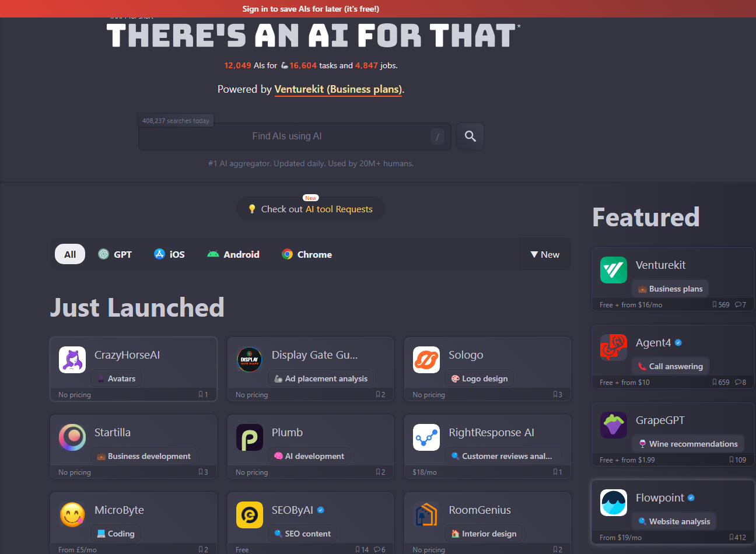756x554 pixels.
Task: Bookmark GrapeGPT using its save icon
Action: [x=731, y=460]
